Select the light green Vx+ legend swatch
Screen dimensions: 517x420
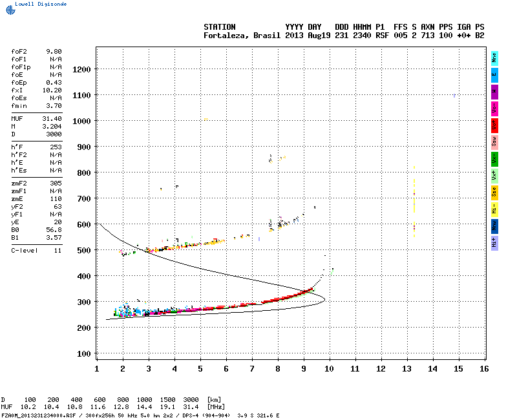pos(494,176)
